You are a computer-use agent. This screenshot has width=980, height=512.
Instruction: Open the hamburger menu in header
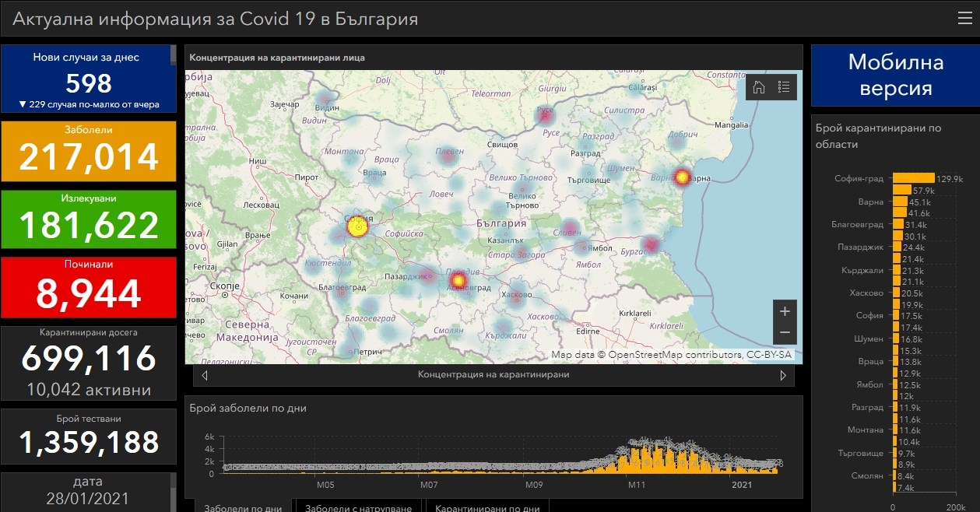coord(964,19)
